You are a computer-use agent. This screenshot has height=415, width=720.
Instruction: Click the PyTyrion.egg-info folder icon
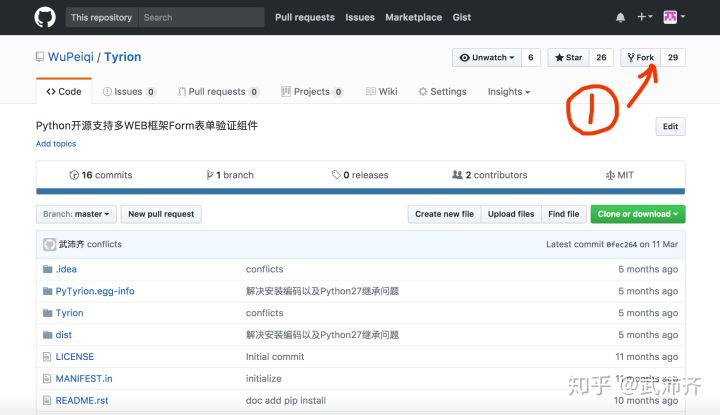click(x=47, y=291)
